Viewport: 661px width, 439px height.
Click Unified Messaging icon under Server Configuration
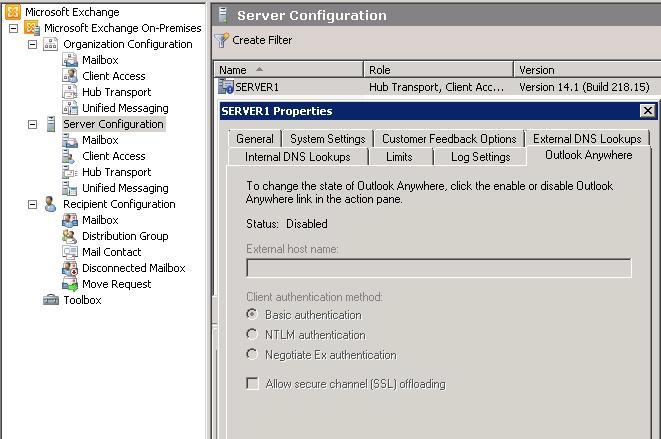(70, 188)
